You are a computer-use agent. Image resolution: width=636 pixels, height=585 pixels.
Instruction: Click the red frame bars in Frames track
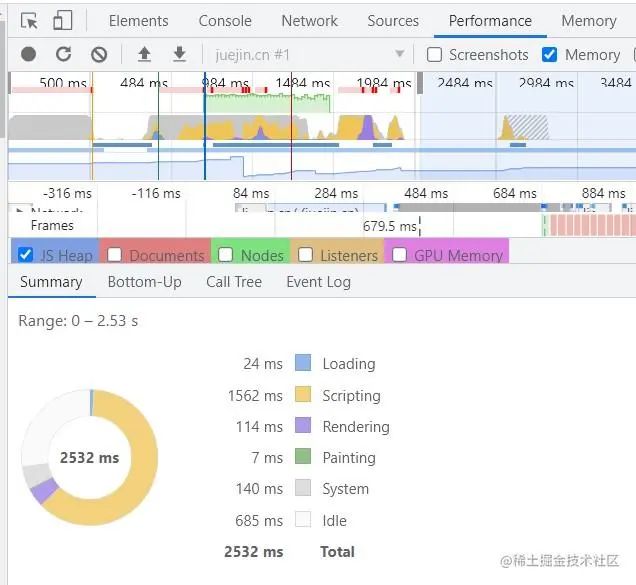(592, 226)
